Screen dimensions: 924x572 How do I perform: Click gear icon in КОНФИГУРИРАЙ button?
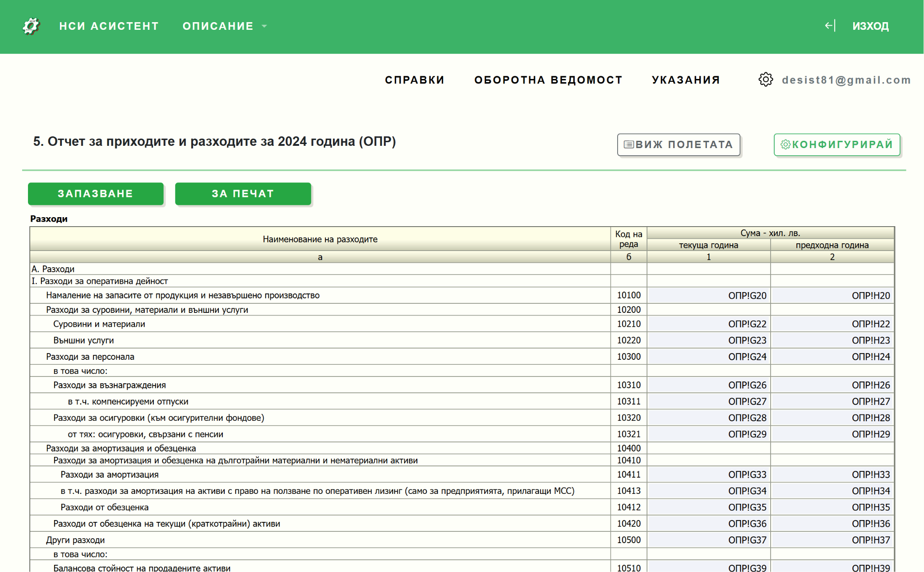point(785,144)
